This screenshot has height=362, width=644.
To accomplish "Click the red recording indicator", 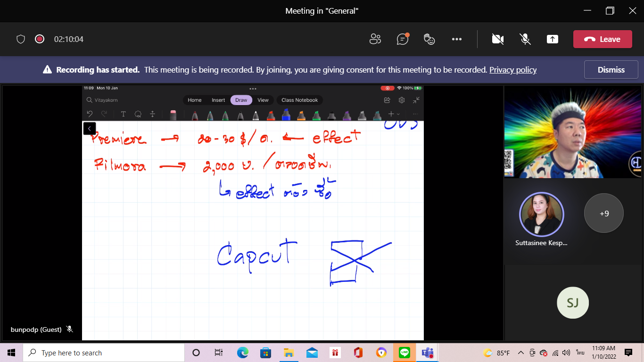I will click(40, 39).
